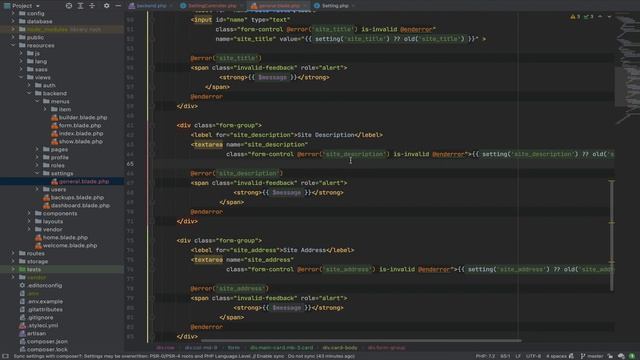The height and width of the screenshot is (360, 640).
Task: Expand the public folder
Action: (13, 37)
